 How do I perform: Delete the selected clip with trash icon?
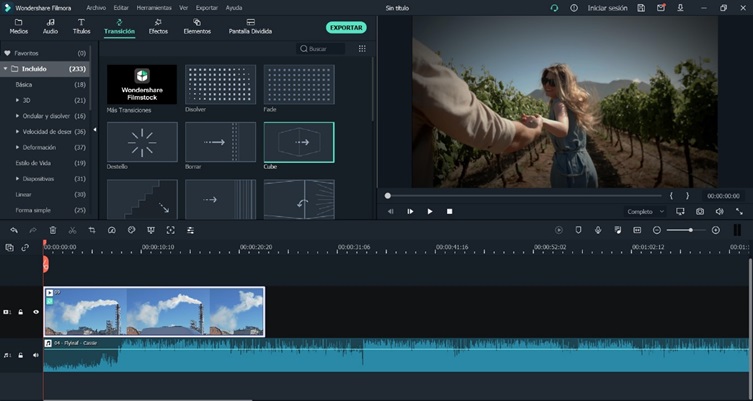[x=53, y=230]
